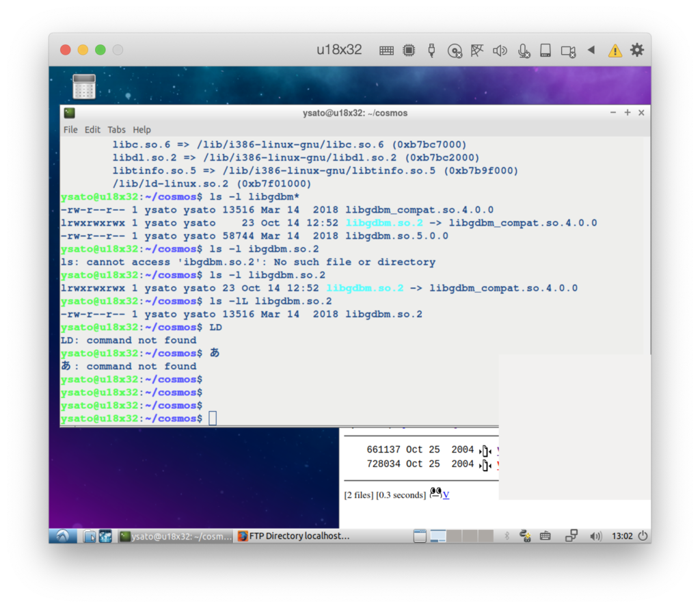Image resolution: width=700 pixels, height=608 pixels.
Task: Open the Help menu in terminal
Action: point(142,130)
